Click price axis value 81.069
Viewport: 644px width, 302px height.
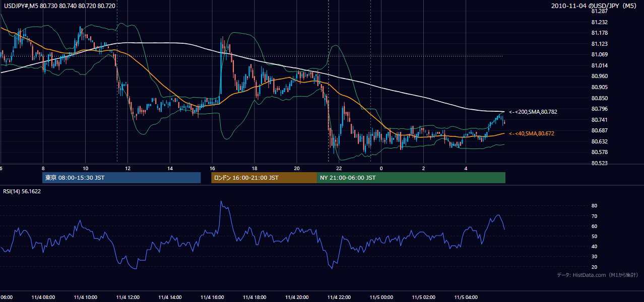[599, 54]
